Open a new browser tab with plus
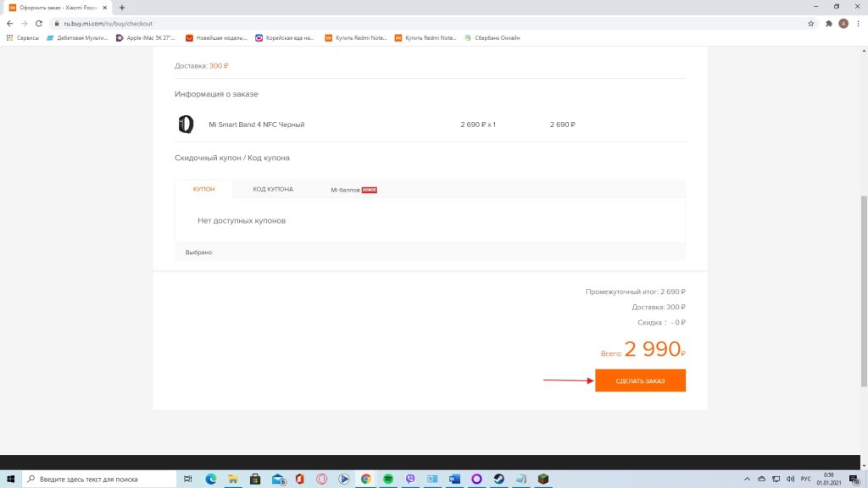The height and width of the screenshot is (488, 868). click(x=122, y=8)
